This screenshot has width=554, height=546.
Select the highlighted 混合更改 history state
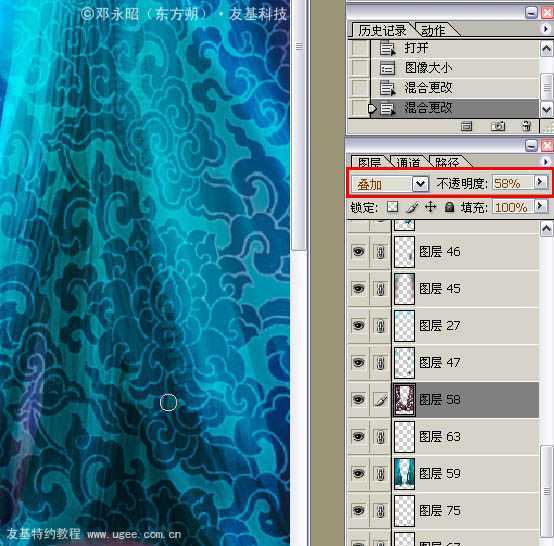click(455, 108)
